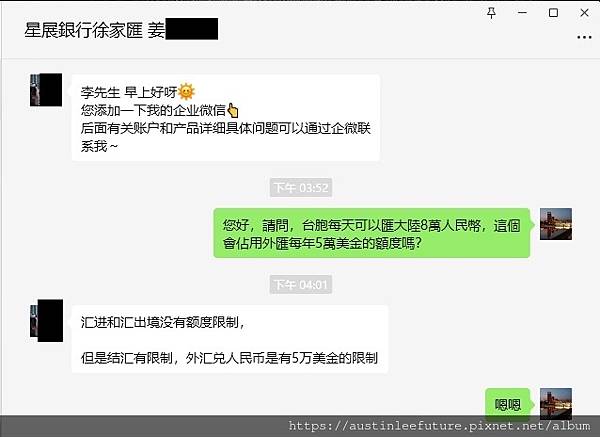Click the 下午 03:52 timestamp label
The image size is (600, 437).
click(x=301, y=188)
